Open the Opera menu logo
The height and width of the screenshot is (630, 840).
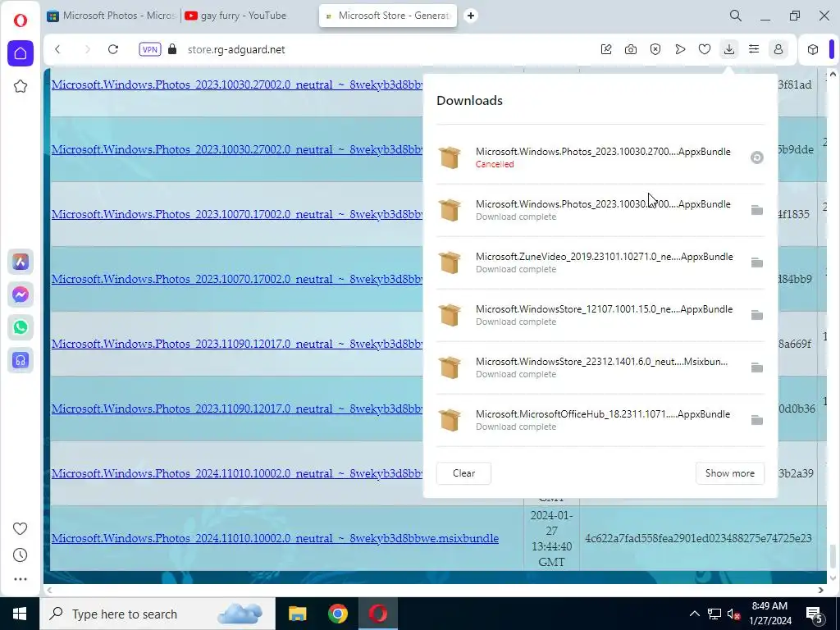pos(21,21)
